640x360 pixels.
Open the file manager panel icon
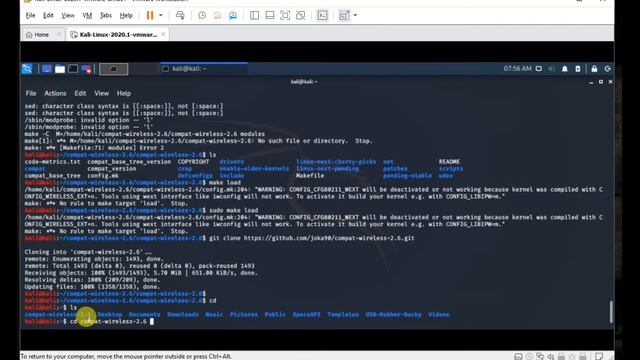pos(60,69)
